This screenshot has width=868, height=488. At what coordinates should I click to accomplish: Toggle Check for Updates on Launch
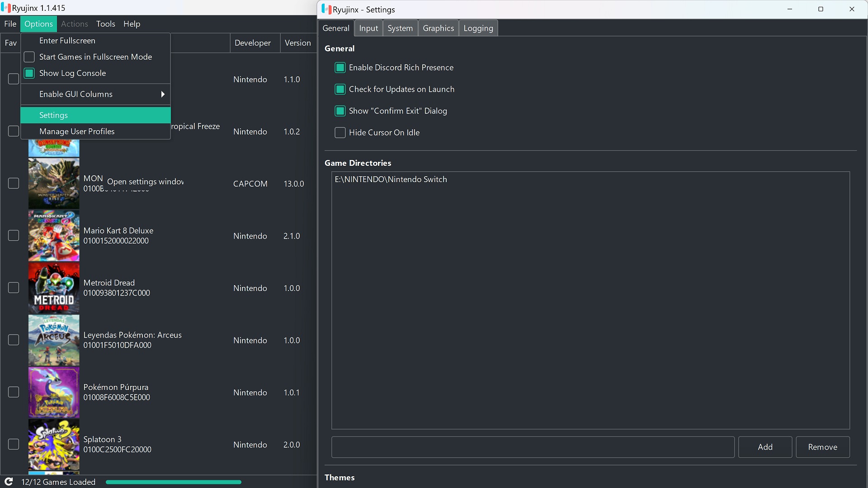click(340, 89)
